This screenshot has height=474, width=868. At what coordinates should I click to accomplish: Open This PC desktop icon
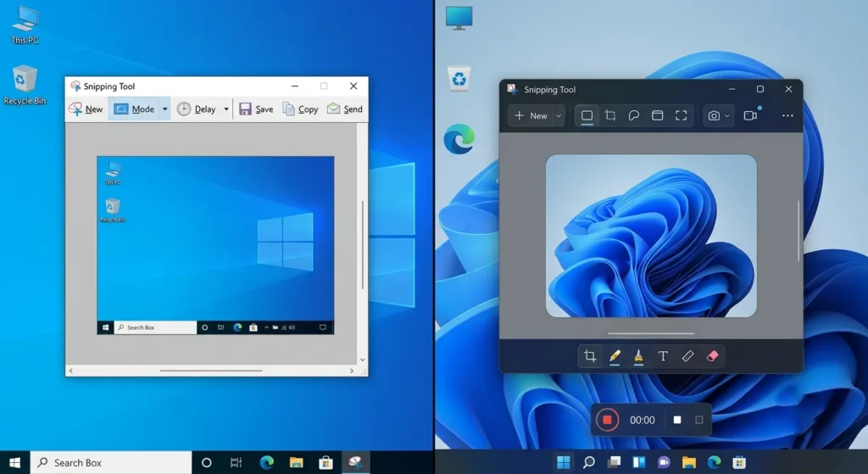point(25,25)
